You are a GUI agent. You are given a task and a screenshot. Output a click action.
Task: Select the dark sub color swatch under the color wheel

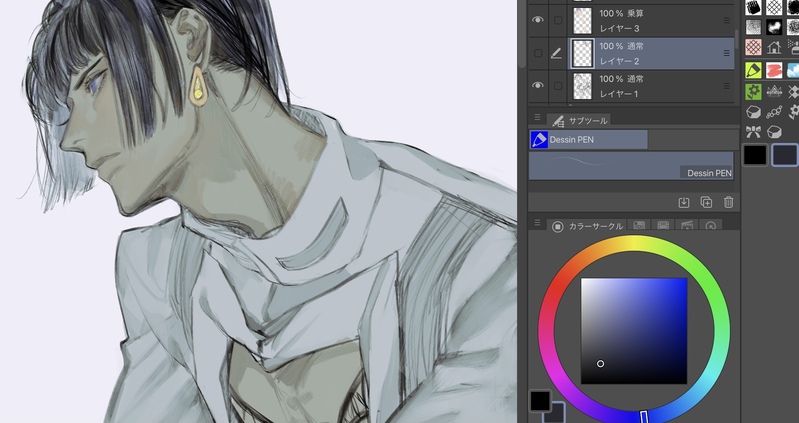558,414
